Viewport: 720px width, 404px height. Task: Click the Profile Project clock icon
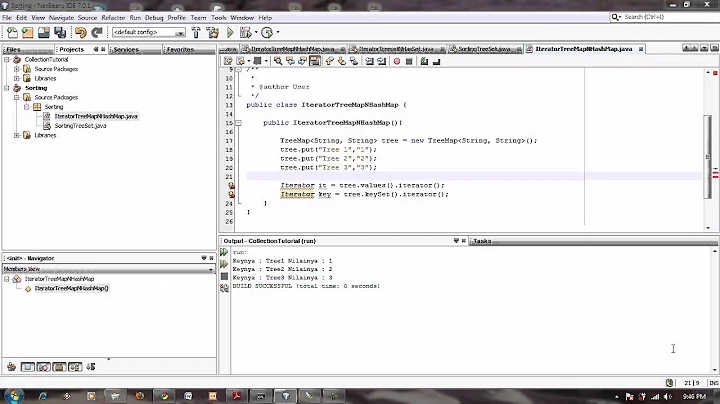pos(267,33)
